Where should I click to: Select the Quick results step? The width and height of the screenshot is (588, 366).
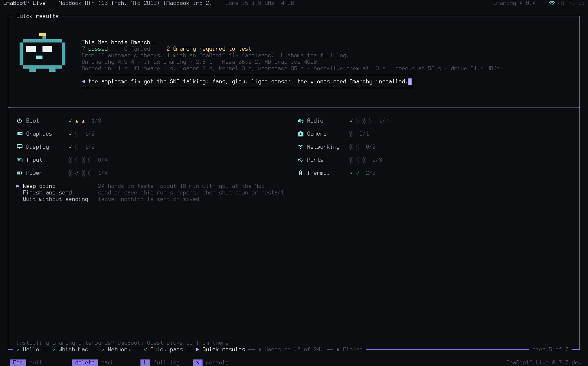[220, 350]
